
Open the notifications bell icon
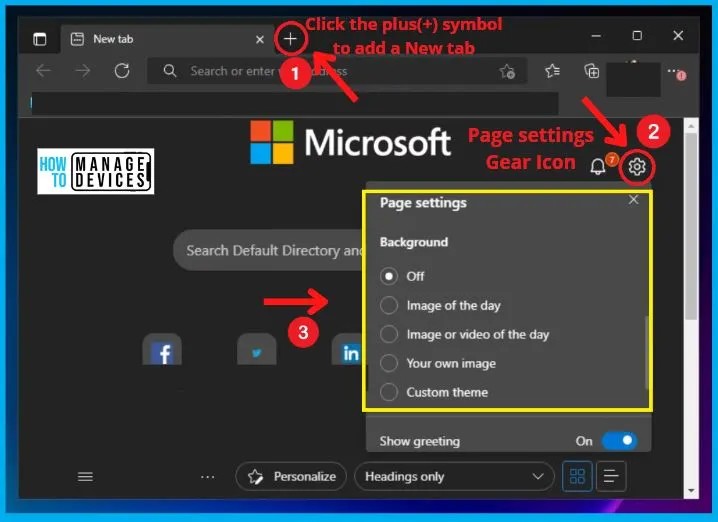click(x=597, y=166)
